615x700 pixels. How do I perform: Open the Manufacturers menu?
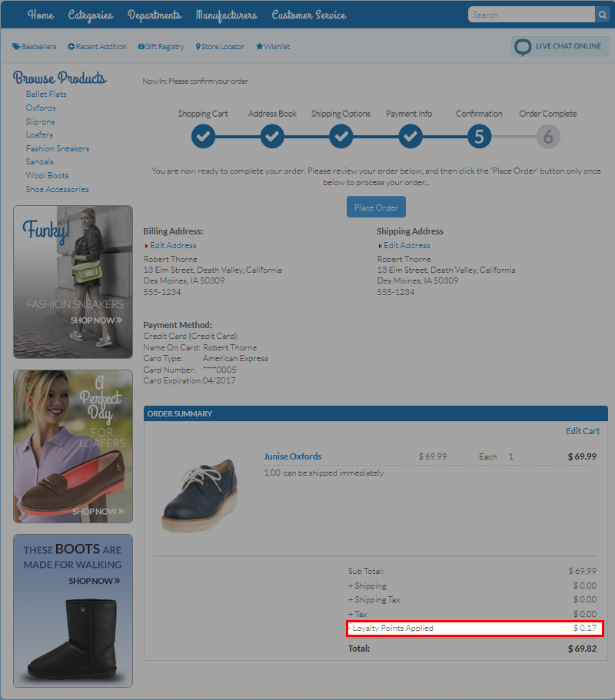click(227, 15)
